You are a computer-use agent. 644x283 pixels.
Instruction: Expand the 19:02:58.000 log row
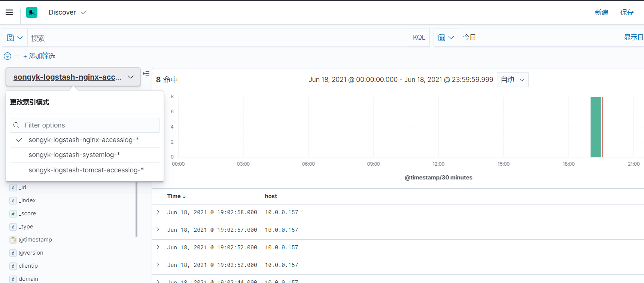click(x=158, y=212)
